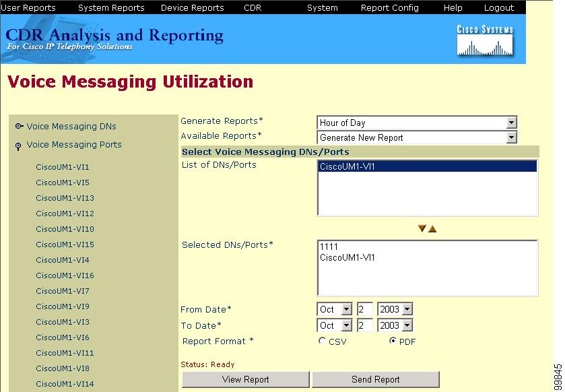This screenshot has height=392, width=565.
Task: Click the Voice Messaging Ports link
Action: [x=74, y=145]
